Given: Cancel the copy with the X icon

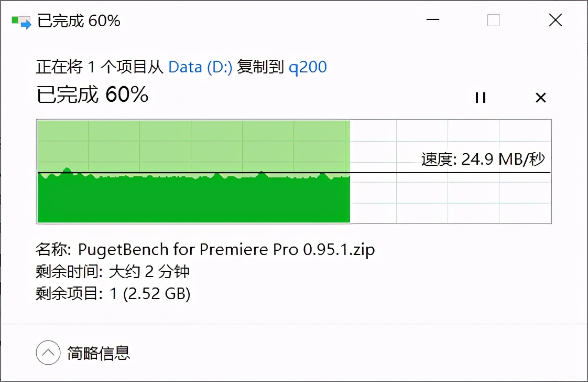Looking at the screenshot, I should [540, 98].
